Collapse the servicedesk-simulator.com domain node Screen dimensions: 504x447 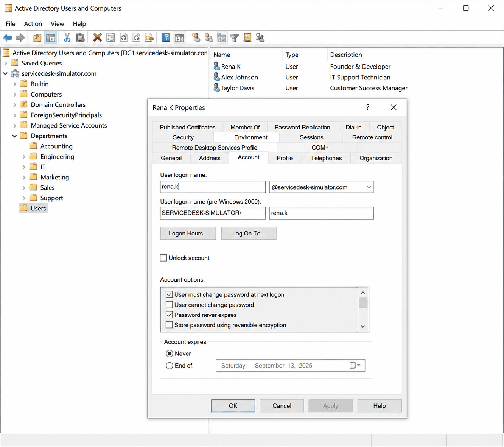tap(6, 73)
